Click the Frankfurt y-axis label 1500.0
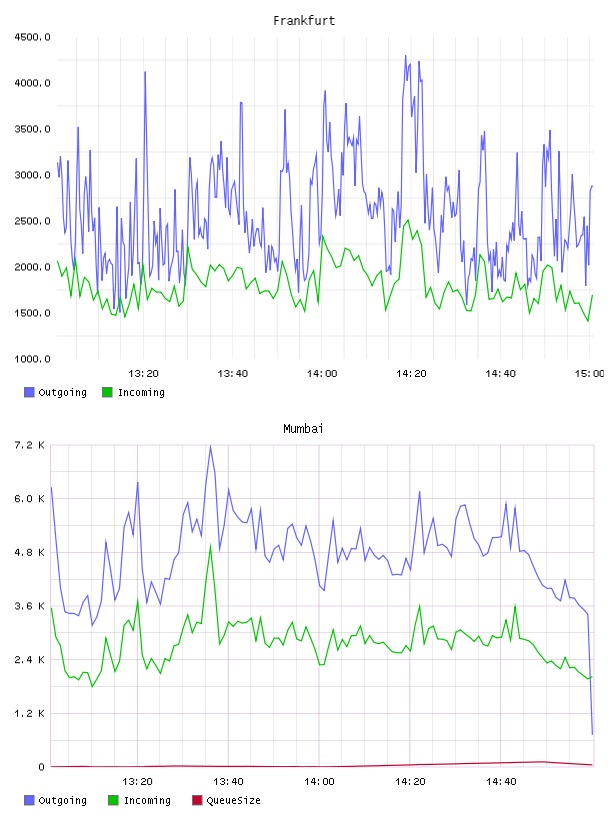 point(32,313)
